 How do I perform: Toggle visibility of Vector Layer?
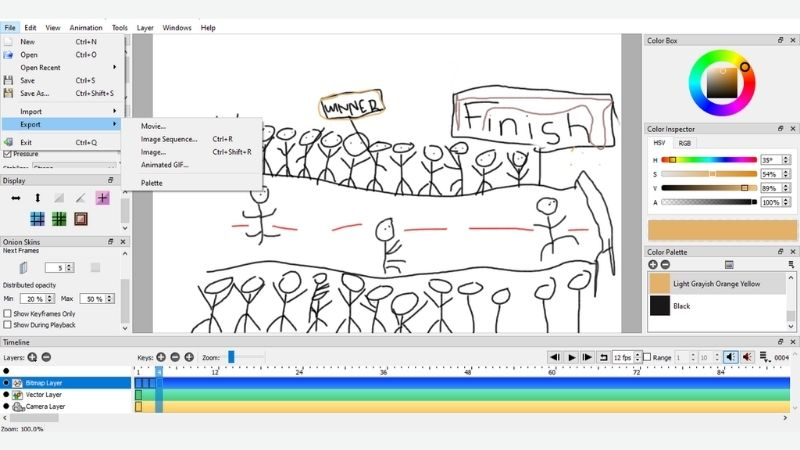[x=6, y=394]
